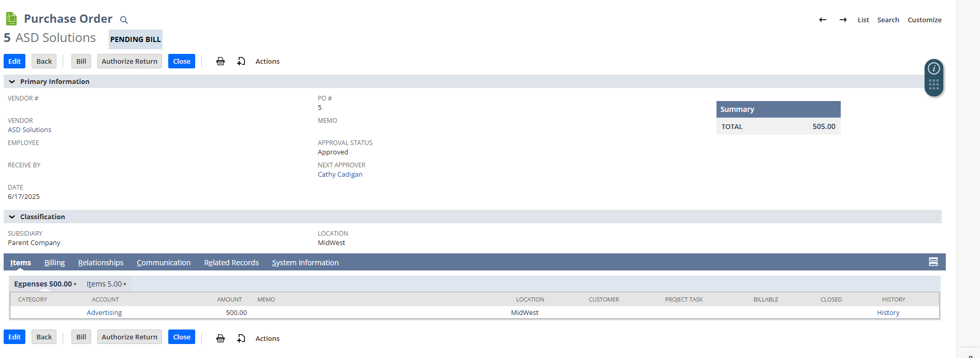The image size is (980, 358).
Task: Open the History link in expense row
Action: (888, 313)
